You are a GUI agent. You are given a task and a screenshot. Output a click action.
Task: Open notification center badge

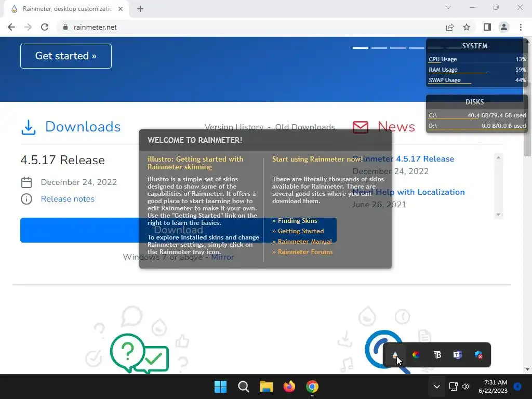[x=518, y=387]
